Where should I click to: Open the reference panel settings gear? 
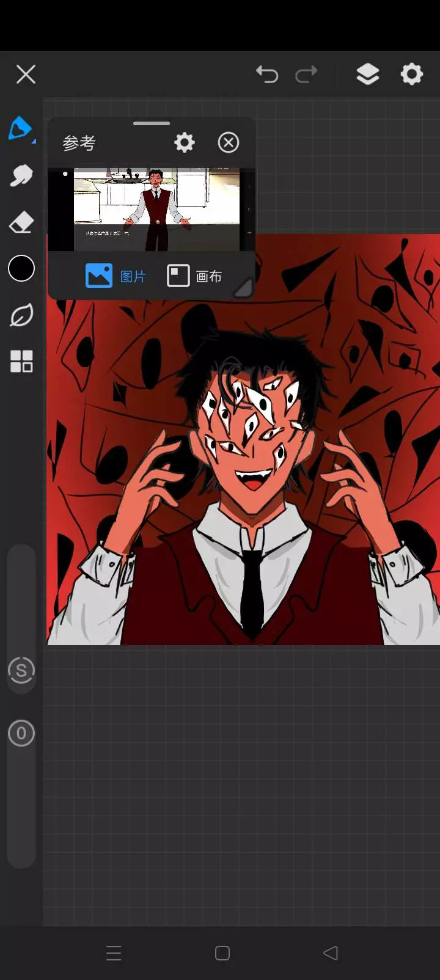pyautogui.click(x=185, y=142)
